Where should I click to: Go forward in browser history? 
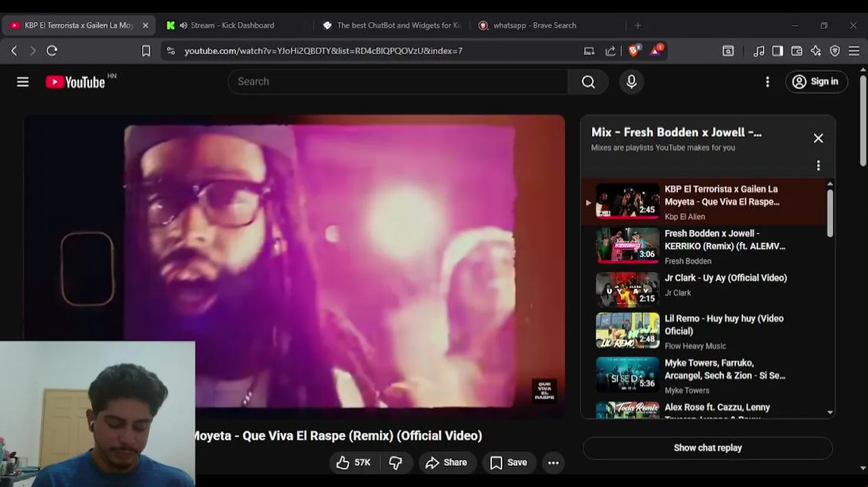pos(32,51)
